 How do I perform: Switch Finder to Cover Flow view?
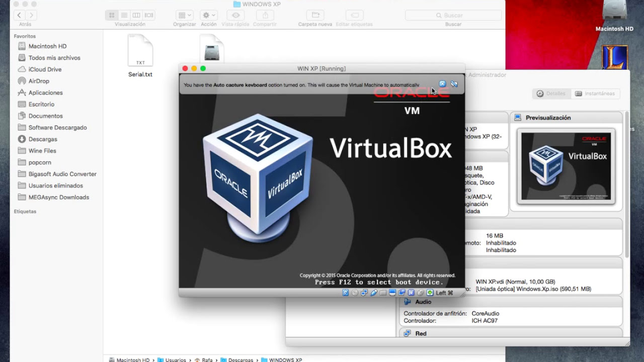(149, 15)
